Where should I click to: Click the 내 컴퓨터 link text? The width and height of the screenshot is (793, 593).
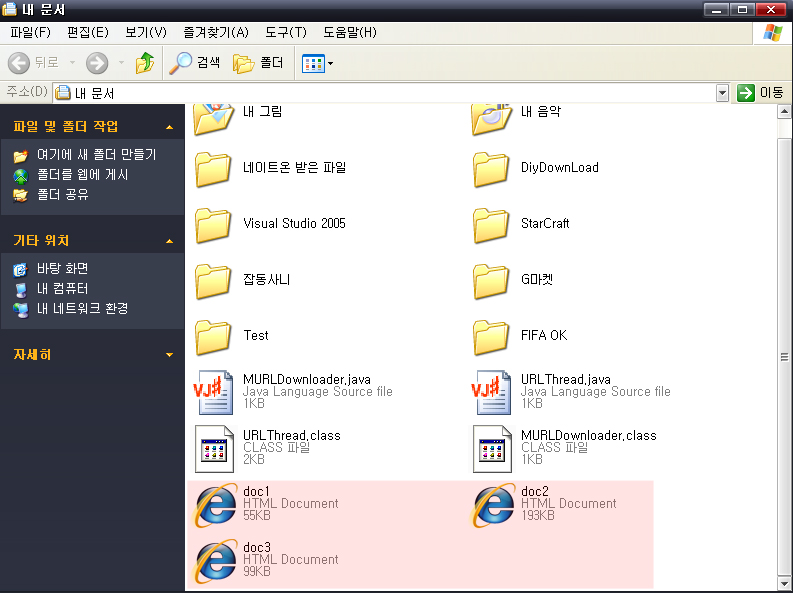(x=63, y=289)
